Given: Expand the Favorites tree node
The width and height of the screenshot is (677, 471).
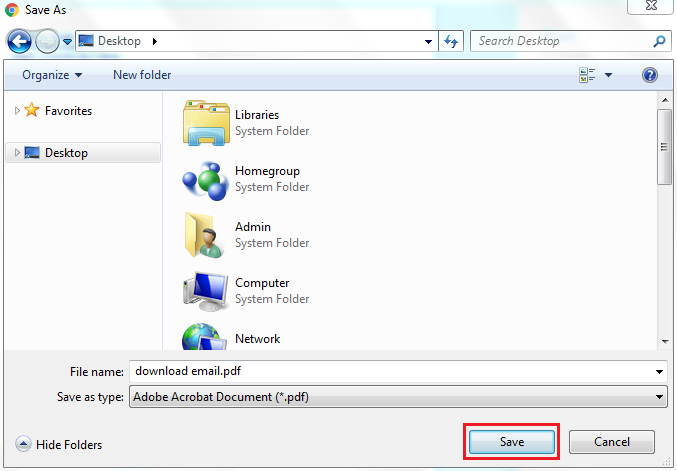Looking at the screenshot, I should 17,111.
